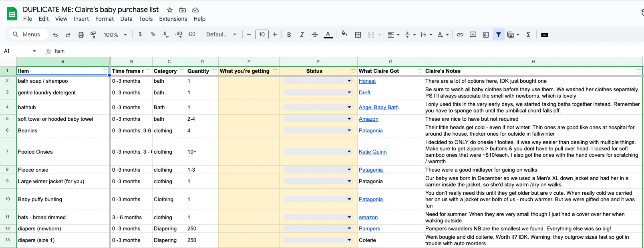The width and height of the screenshot is (644, 248).
Task: Open the zoom 100% dropdown
Action: 115,35
